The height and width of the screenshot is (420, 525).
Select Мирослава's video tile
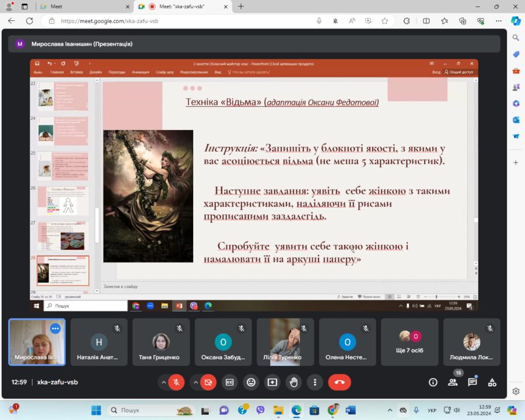tap(37, 342)
